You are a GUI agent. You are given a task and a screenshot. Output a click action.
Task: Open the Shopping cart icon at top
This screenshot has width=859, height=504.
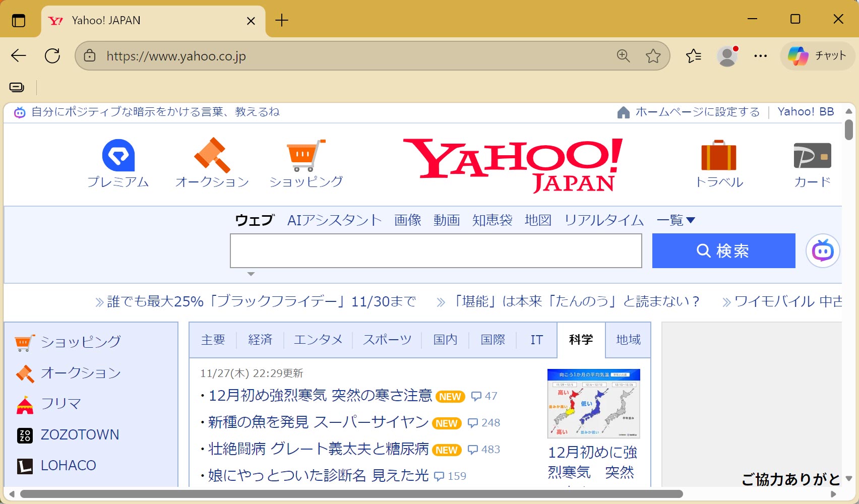[305, 156]
